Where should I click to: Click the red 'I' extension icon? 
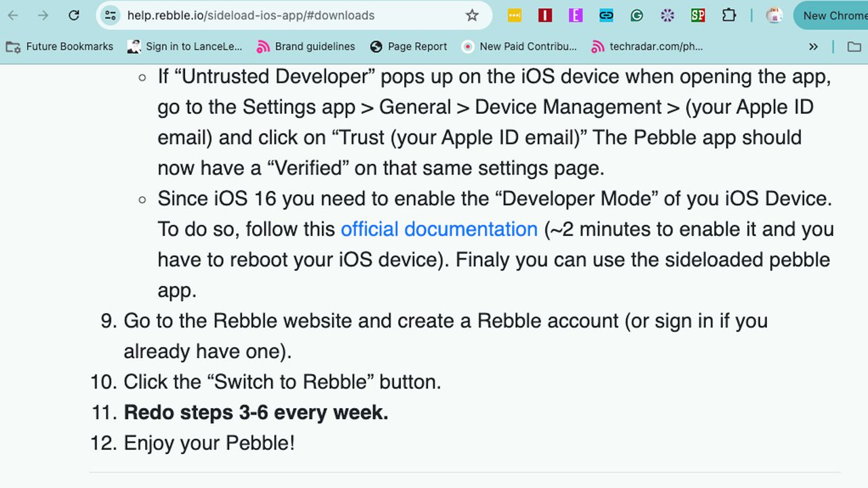[545, 15]
